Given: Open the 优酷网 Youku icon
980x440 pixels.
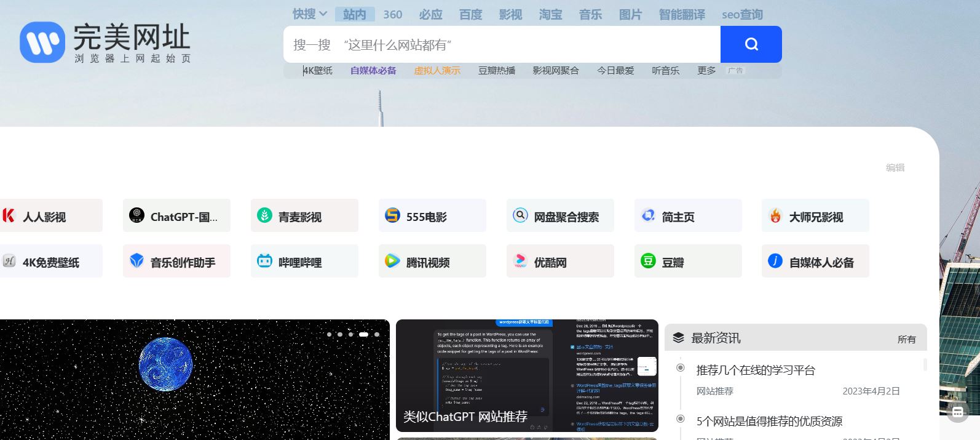Looking at the screenshot, I should coord(520,261).
